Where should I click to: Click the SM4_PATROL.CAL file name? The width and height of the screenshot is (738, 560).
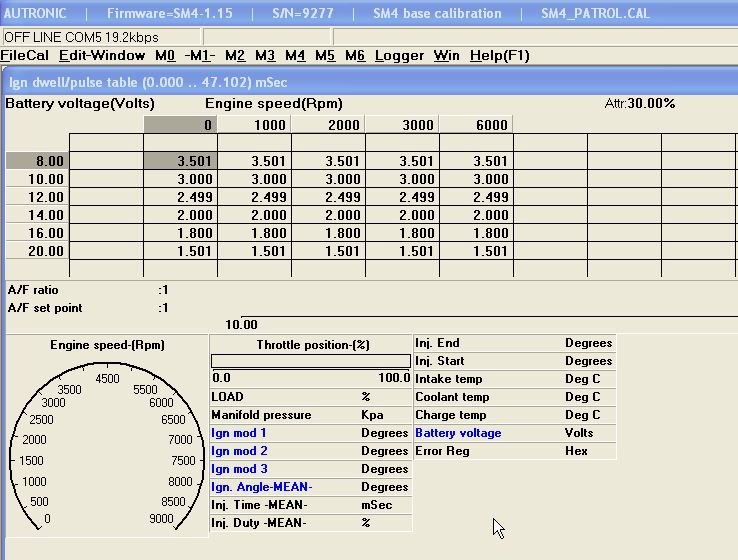(595, 13)
